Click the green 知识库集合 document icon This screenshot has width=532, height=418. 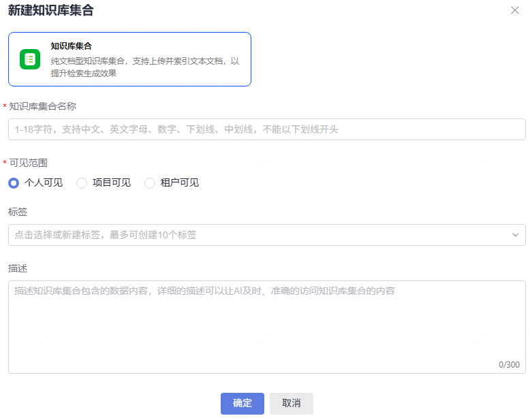tap(30, 59)
